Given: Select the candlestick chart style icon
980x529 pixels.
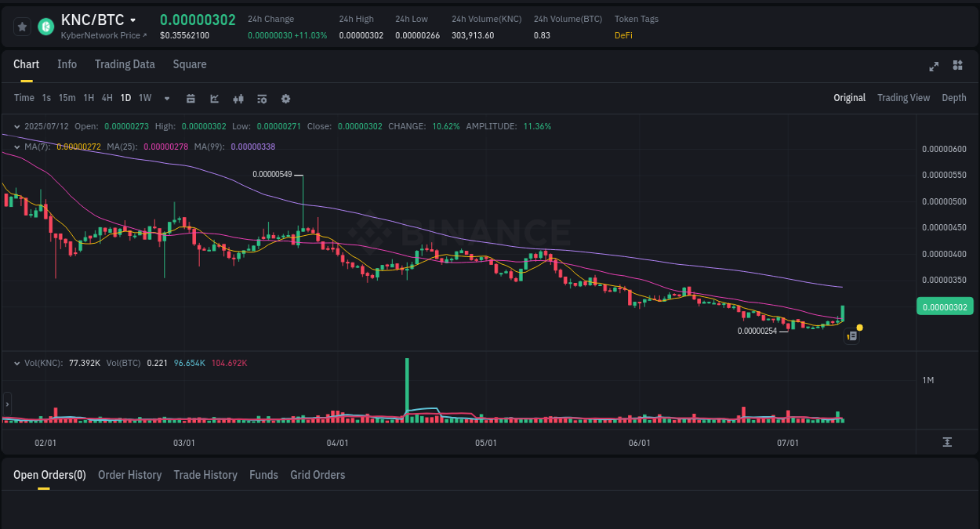Looking at the screenshot, I should (x=238, y=98).
